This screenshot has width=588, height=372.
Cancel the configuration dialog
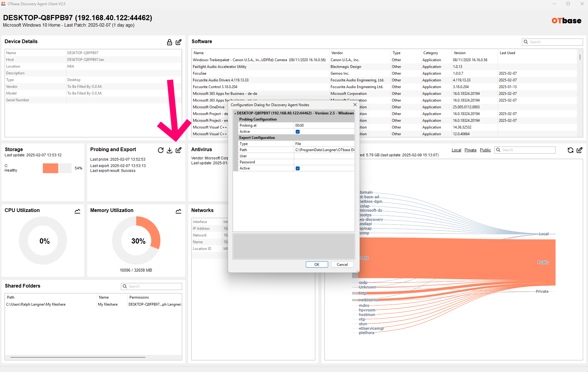coord(342,265)
